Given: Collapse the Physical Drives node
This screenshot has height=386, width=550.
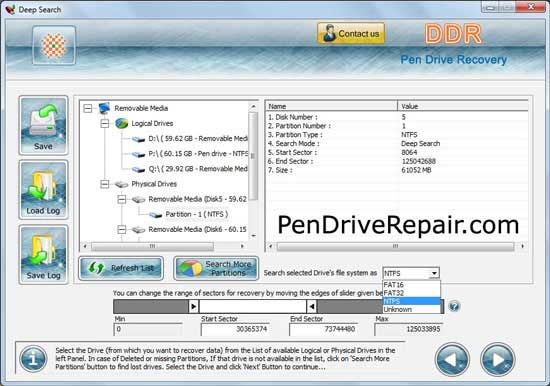Looking at the screenshot, I should (x=105, y=184).
